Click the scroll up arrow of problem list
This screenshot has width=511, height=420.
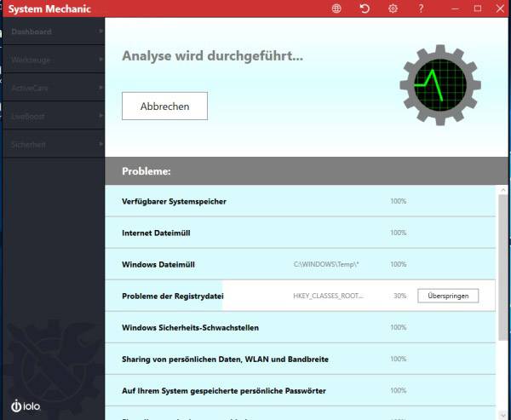click(502, 190)
